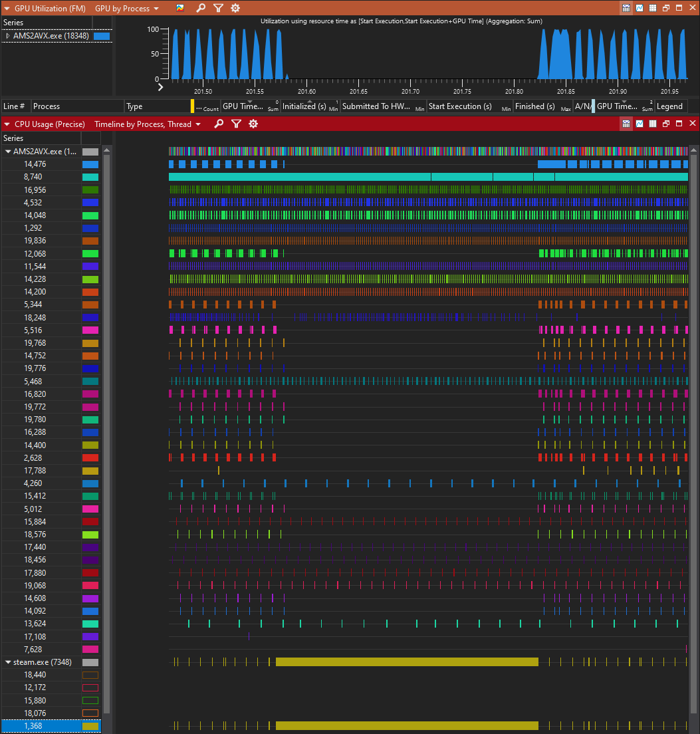Collapse AMS2AVX.exe group in CPU series list
The height and width of the screenshot is (734, 700).
pos(8,152)
